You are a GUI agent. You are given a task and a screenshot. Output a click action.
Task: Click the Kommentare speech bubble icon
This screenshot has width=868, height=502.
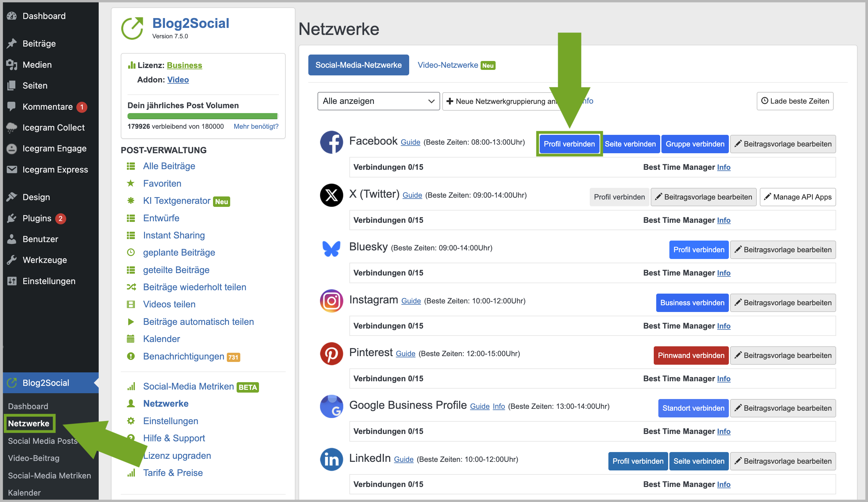[12, 106]
